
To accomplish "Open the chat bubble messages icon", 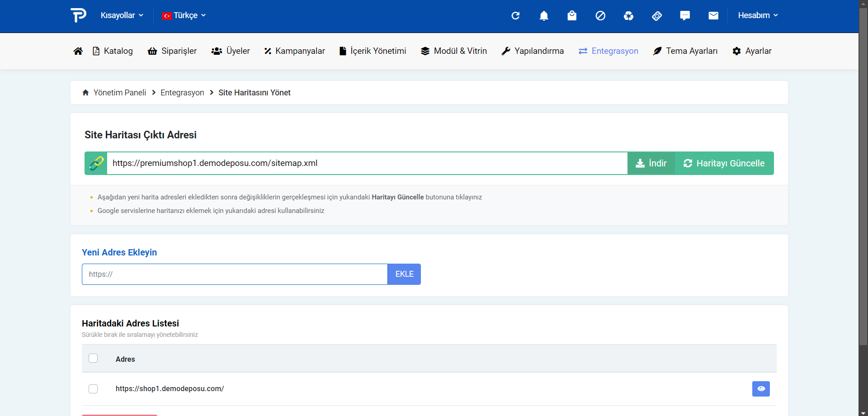I will 685,16.
